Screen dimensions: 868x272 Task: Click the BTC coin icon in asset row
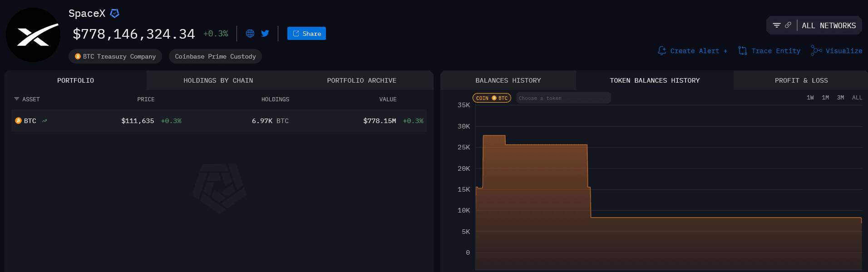(x=18, y=121)
